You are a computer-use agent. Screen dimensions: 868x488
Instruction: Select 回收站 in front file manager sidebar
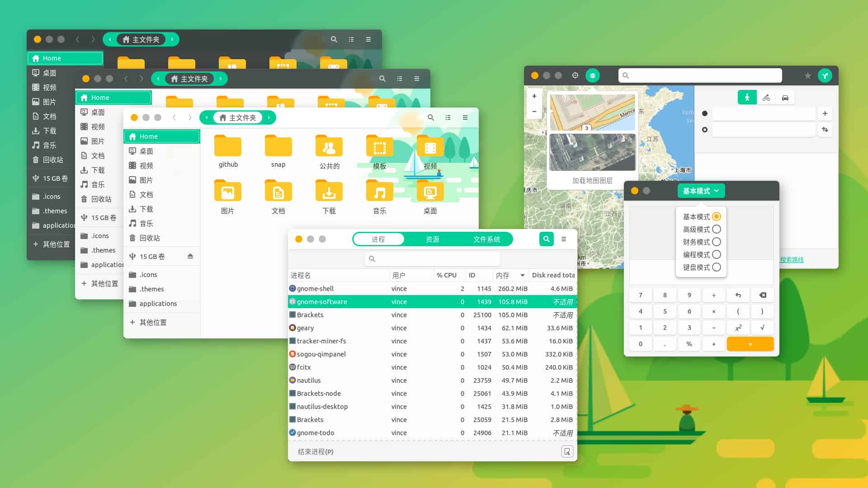click(162, 238)
